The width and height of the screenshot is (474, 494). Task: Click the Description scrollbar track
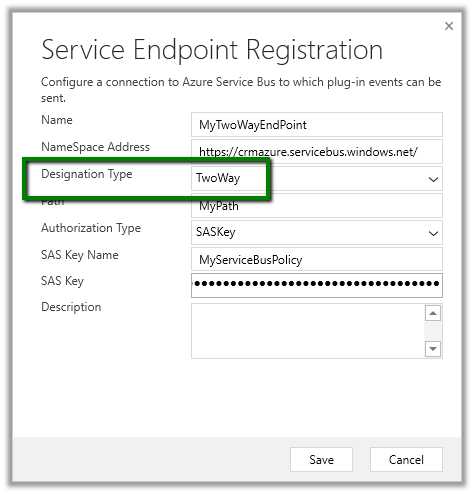[433, 331]
